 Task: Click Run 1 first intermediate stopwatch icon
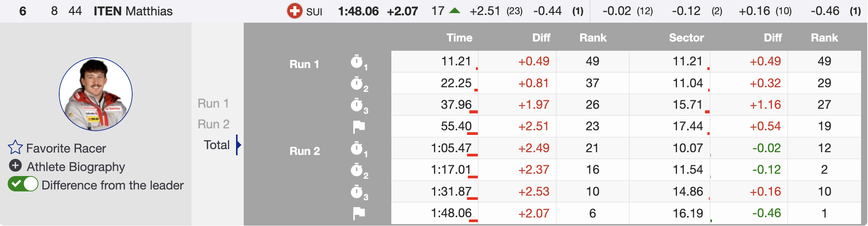[x=357, y=62]
